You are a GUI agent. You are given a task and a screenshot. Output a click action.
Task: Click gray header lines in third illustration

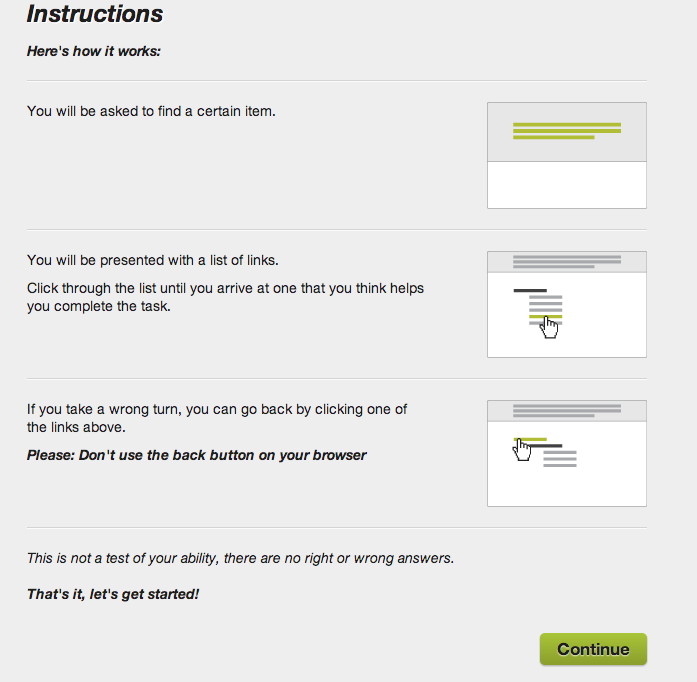pyautogui.click(x=566, y=410)
